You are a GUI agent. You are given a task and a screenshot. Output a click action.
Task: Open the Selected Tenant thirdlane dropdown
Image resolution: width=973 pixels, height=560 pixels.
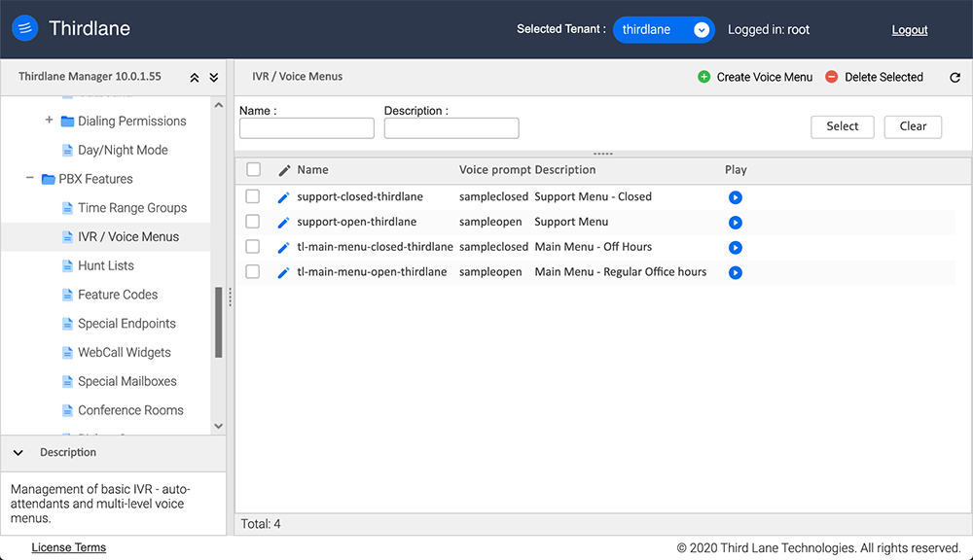664,30
